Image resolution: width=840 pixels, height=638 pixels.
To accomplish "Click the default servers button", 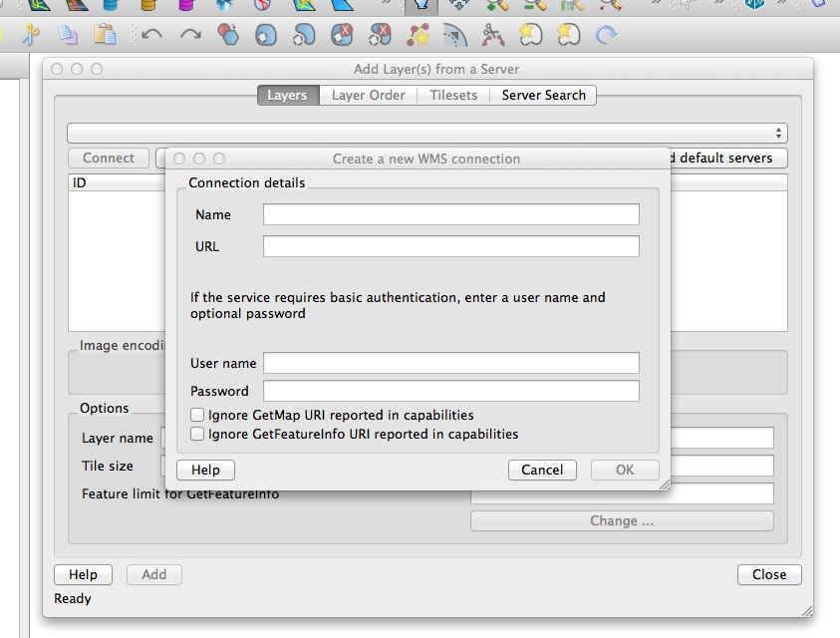I will (x=728, y=158).
